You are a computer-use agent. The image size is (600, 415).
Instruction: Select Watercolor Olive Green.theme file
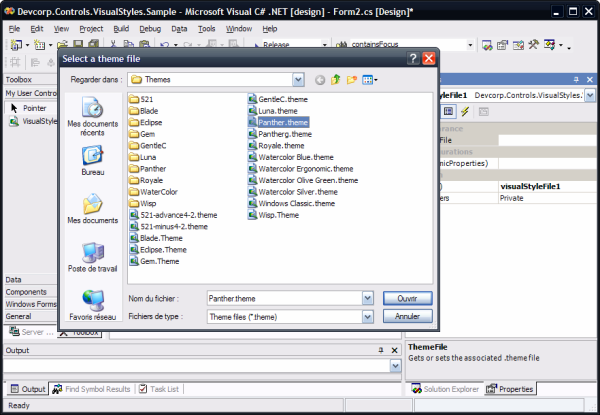click(303, 180)
